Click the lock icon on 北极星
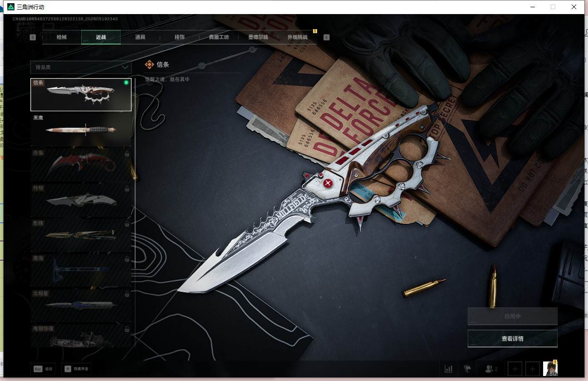 pos(127,294)
